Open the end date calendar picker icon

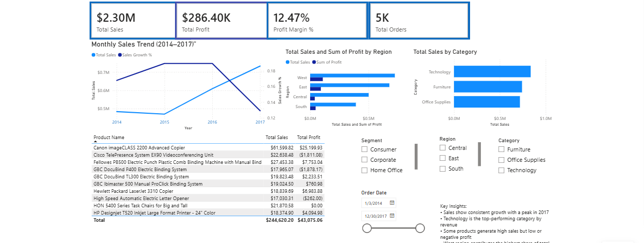(392, 216)
